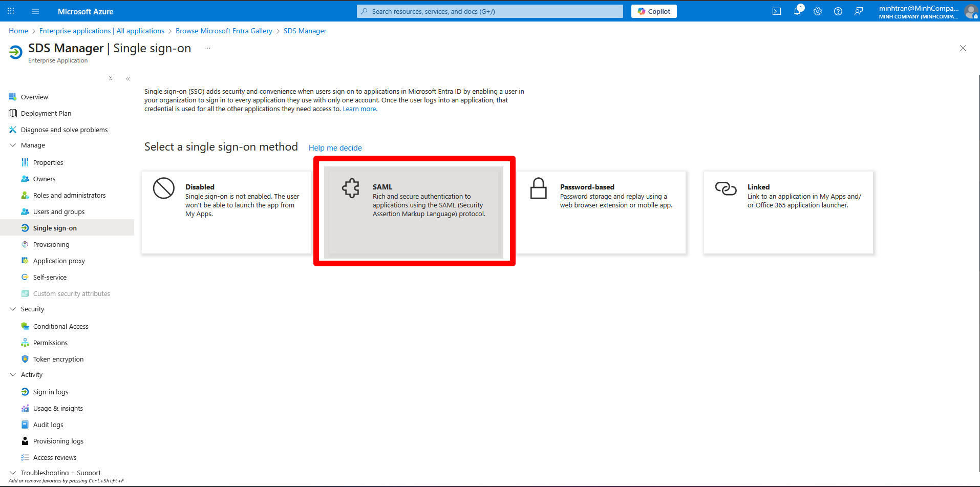Open the Azure app launcher grid icon
Image resolution: width=980 pixels, height=487 pixels.
11,11
